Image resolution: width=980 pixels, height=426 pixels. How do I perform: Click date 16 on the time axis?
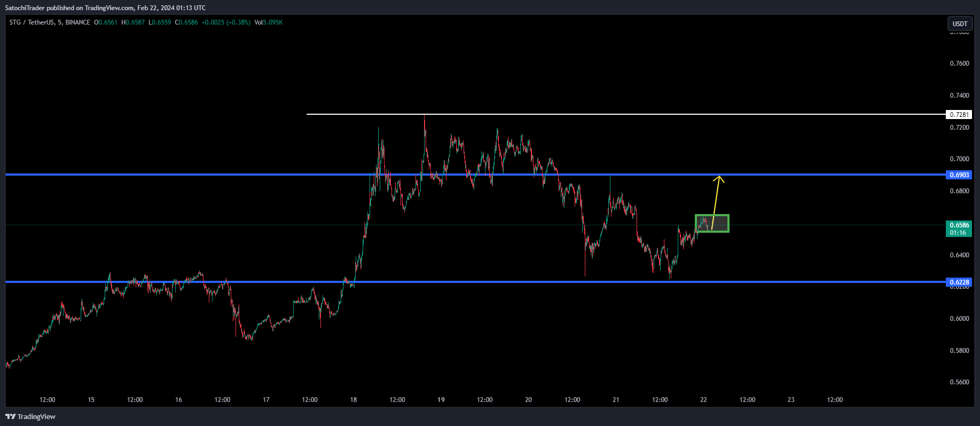pos(178,400)
